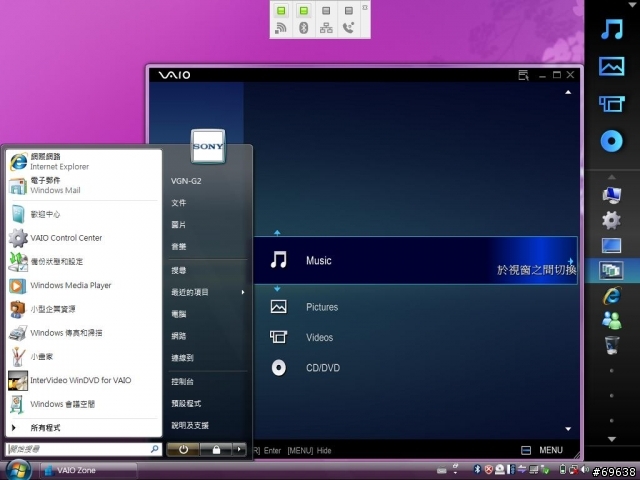This screenshot has width=640, height=480.
Task: Click scroll up arrow in VAIO Zone
Action: pyautogui.click(x=568, y=93)
